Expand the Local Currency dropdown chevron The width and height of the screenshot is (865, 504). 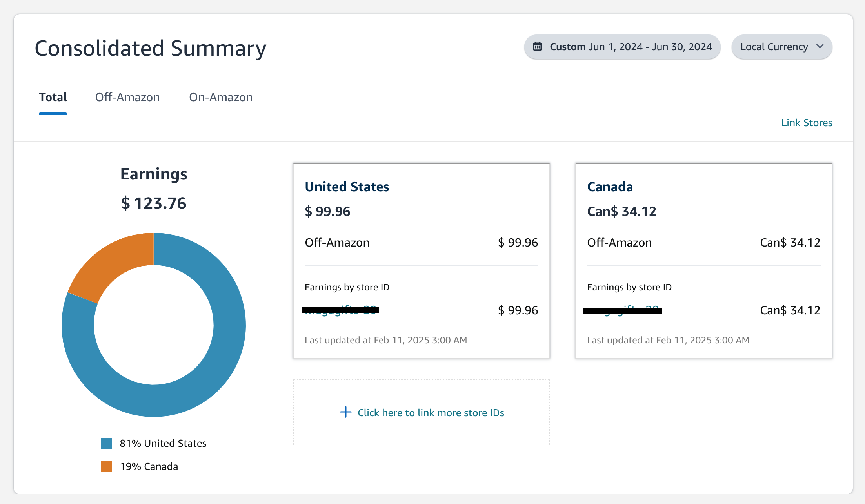[x=820, y=46]
